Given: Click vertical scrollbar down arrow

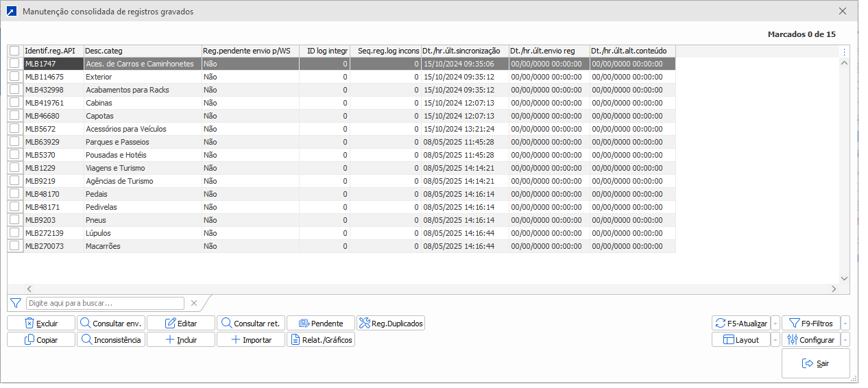Looking at the screenshot, I should click(x=844, y=278).
